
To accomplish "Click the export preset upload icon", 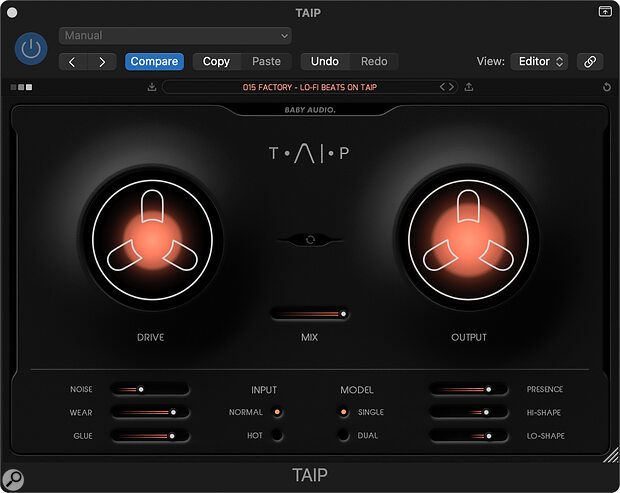I will (469, 87).
